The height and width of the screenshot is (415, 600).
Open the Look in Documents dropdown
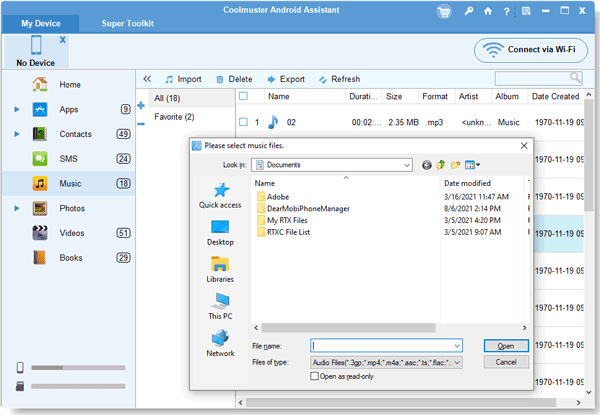point(332,165)
